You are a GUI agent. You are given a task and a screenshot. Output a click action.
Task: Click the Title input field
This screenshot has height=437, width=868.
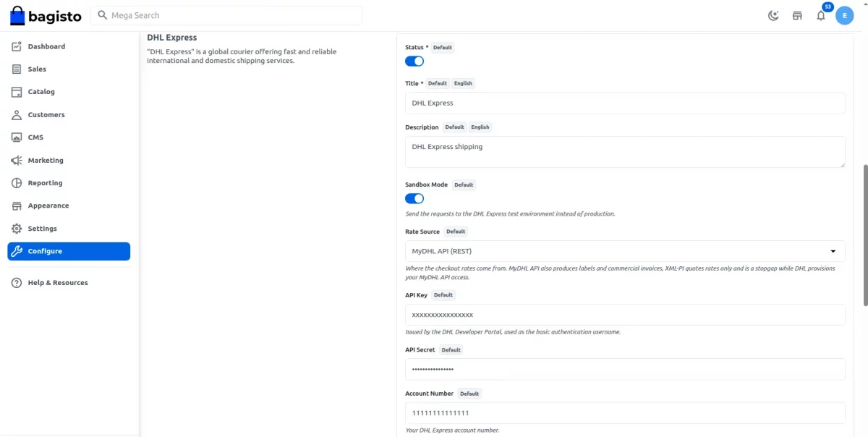(625, 103)
